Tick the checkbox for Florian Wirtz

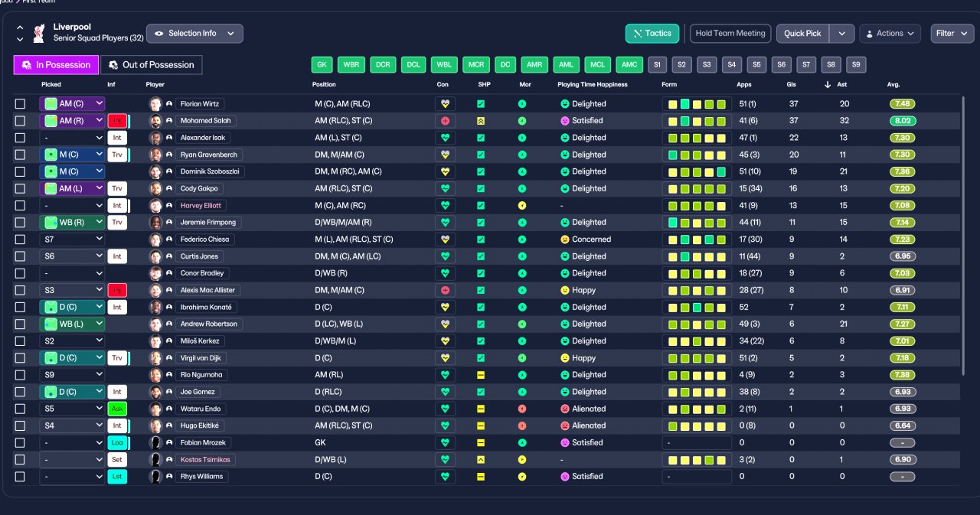click(20, 104)
